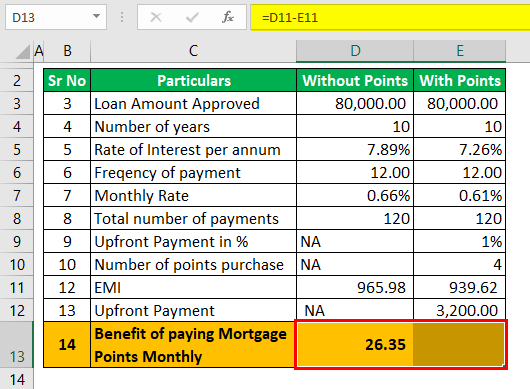Select row 12 header
The width and height of the screenshot is (530, 389).
coord(17,310)
